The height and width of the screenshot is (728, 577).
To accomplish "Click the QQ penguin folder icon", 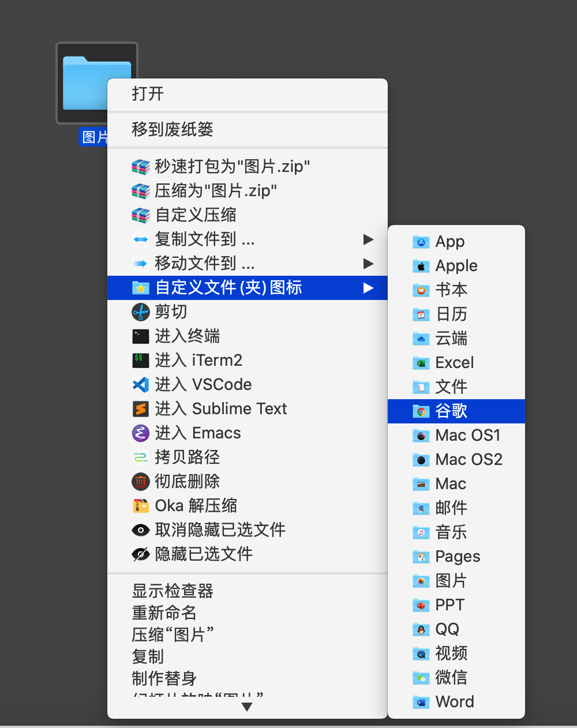I will click(x=421, y=629).
